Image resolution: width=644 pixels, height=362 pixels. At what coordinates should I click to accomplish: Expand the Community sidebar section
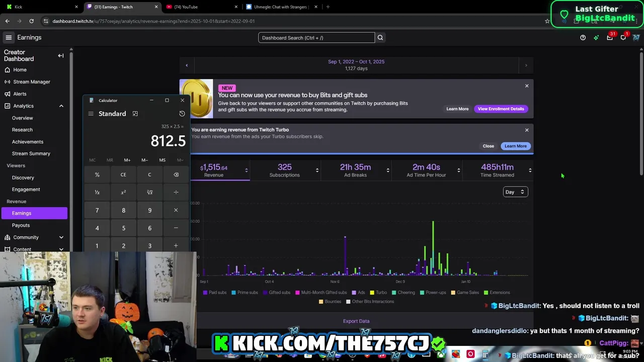(x=61, y=237)
